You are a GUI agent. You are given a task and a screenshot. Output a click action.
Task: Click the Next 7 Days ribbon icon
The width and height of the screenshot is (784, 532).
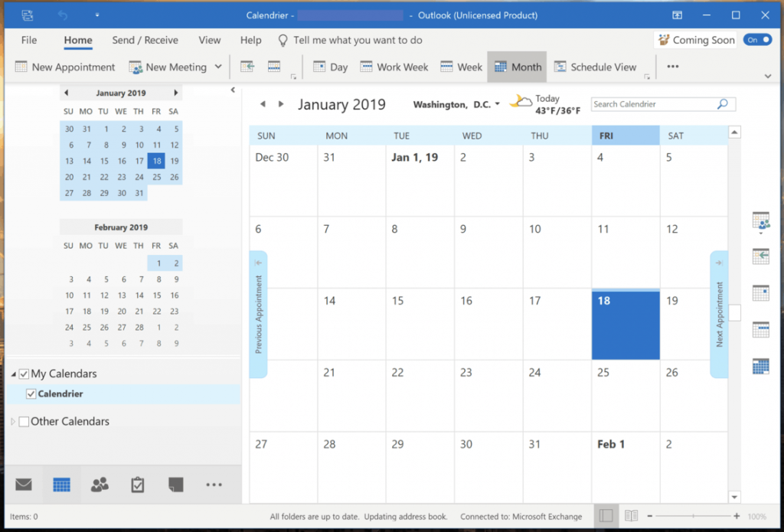tap(274, 67)
